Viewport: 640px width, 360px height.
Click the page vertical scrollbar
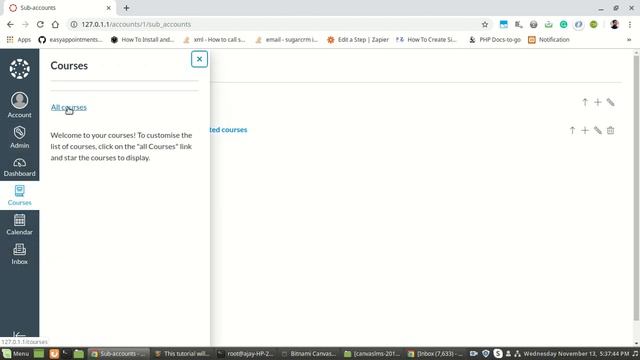click(x=636, y=188)
